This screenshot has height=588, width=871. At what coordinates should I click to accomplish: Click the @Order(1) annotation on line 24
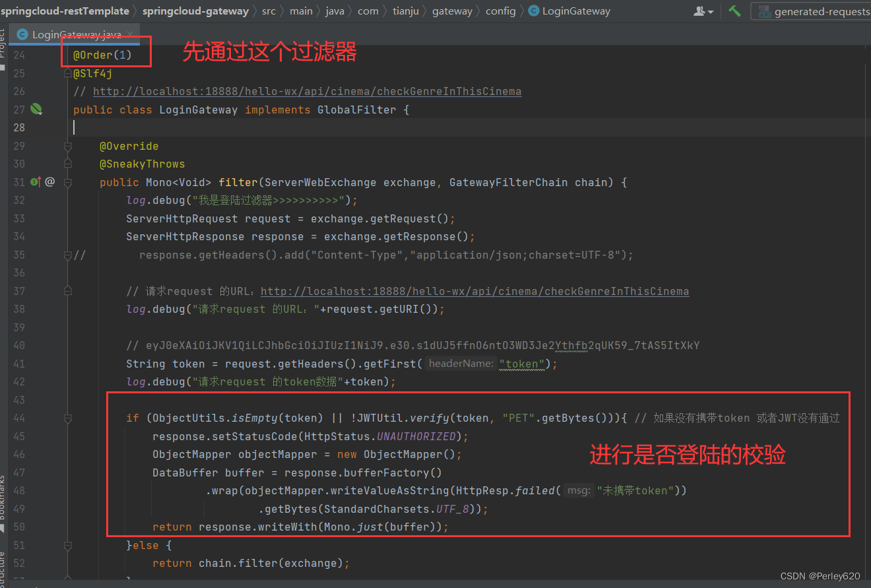(x=102, y=55)
